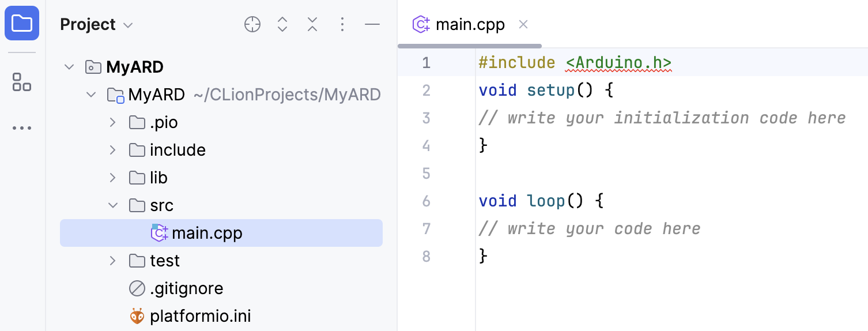Click the .gitignore file icon

(137, 288)
